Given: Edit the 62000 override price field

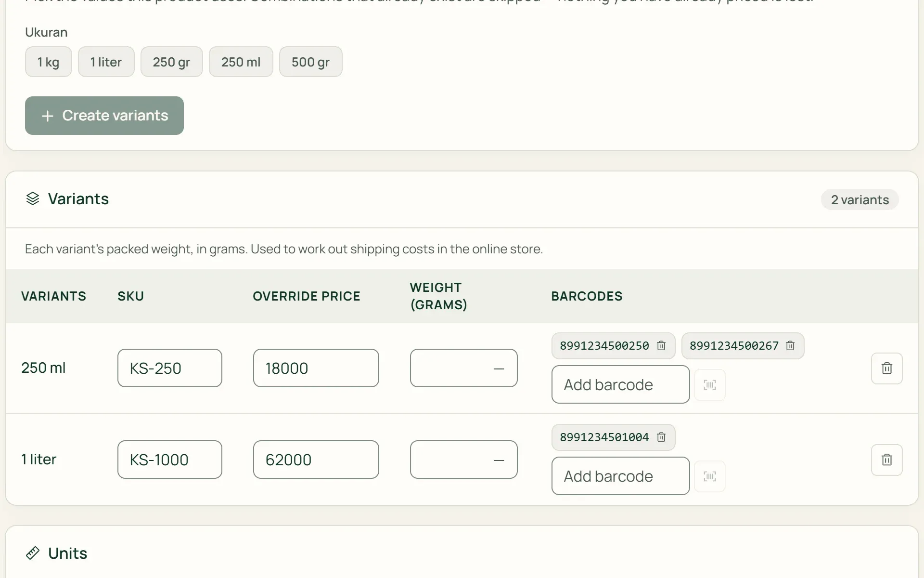Looking at the screenshot, I should pos(316,460).
